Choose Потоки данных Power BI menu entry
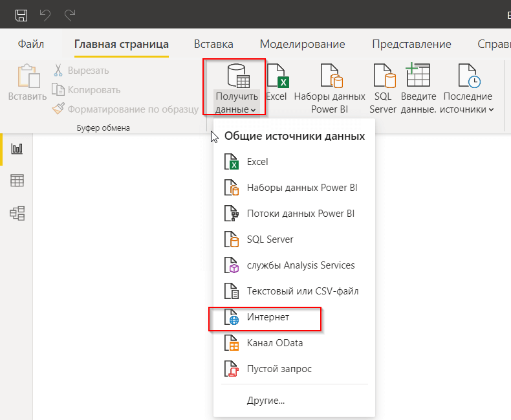The height and width of the screenshot is (420, 511). 294,214
